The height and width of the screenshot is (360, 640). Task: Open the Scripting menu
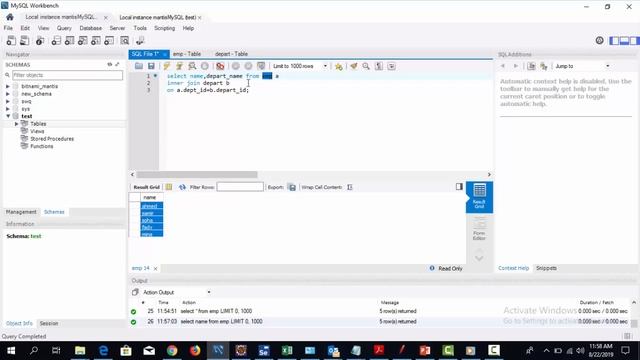tap(164, 28)
